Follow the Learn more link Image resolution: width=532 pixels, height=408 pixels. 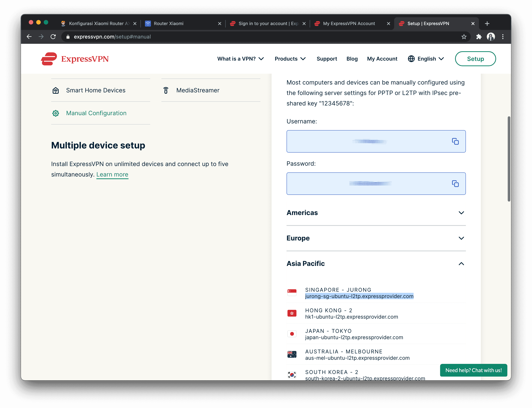(x=112, y=174)
